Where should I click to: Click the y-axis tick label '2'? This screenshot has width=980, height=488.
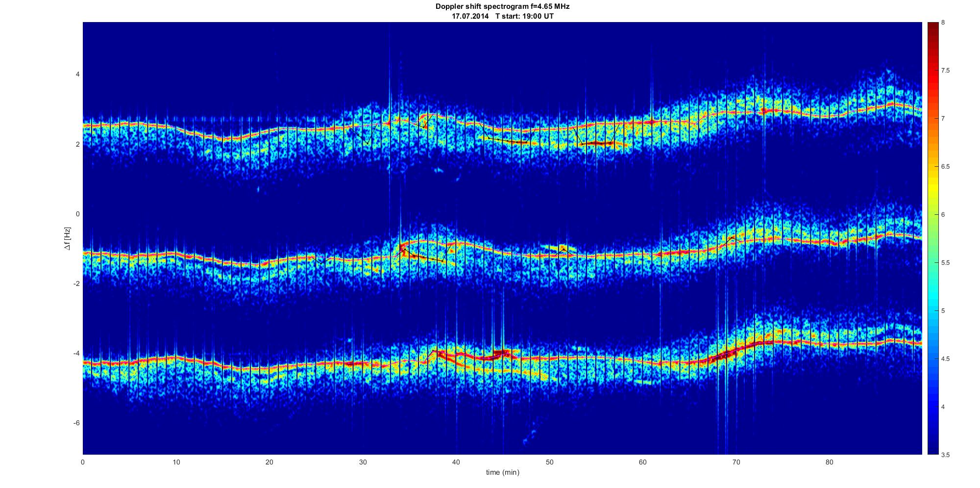77,144
